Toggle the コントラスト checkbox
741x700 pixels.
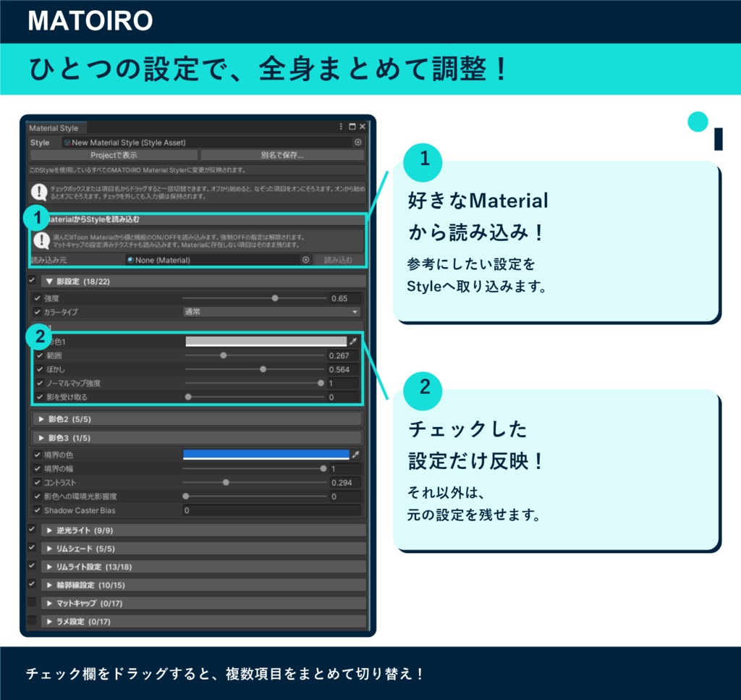(37, 483)
